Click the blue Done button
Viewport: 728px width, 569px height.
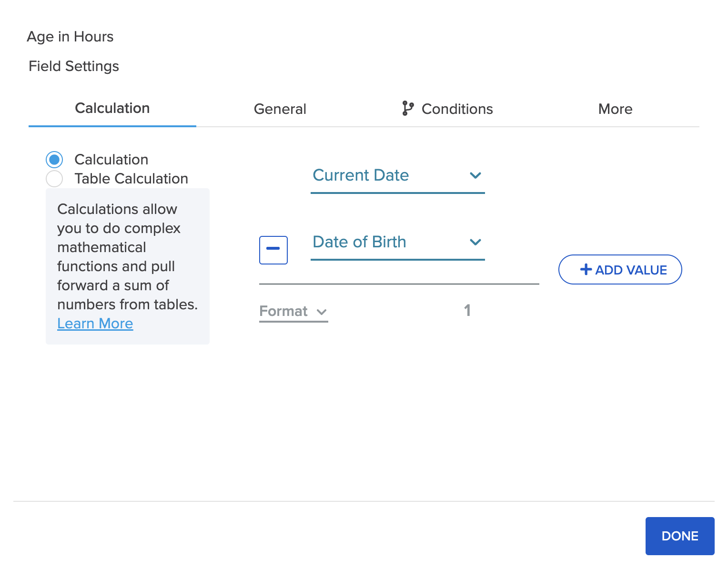click(x=679, y=536)
